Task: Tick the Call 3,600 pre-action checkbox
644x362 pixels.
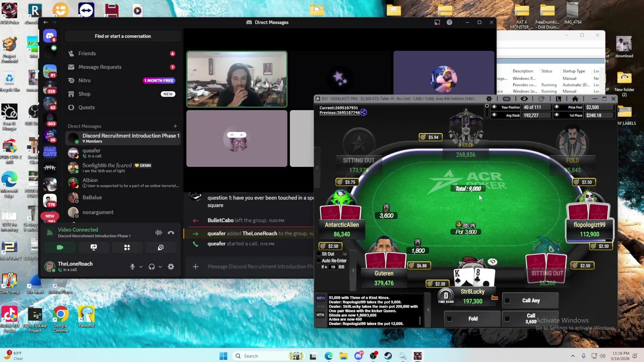Action: [x=507, y=319]
